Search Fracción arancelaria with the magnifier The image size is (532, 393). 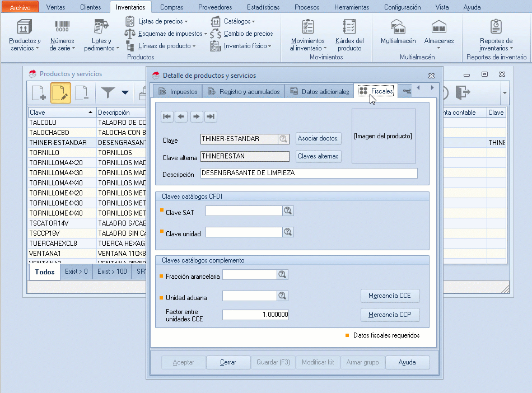[x=282, y=274]
